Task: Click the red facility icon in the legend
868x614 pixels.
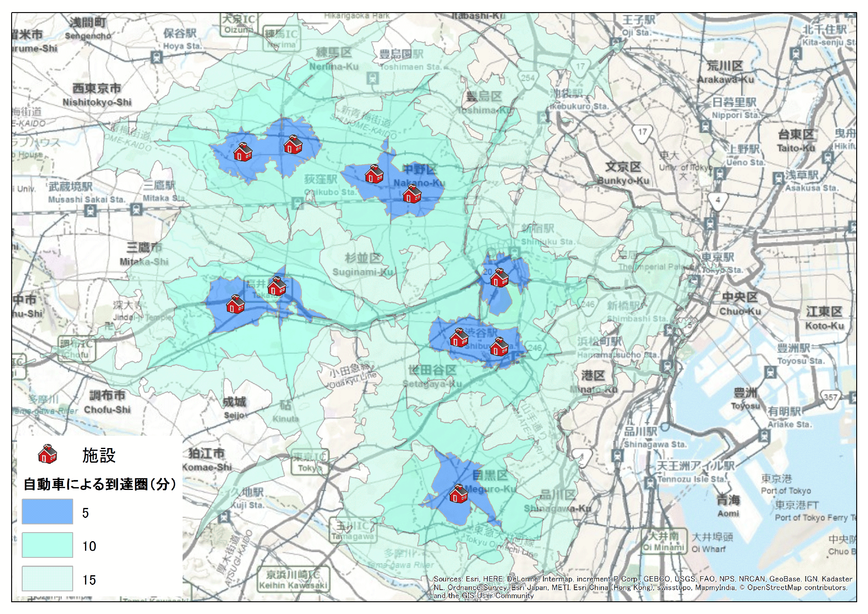Action: pyautogui.click(x=48, y=454)
